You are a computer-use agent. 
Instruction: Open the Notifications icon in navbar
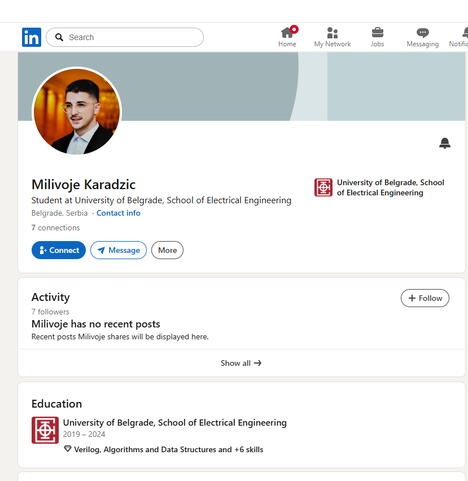coord(465,33)
